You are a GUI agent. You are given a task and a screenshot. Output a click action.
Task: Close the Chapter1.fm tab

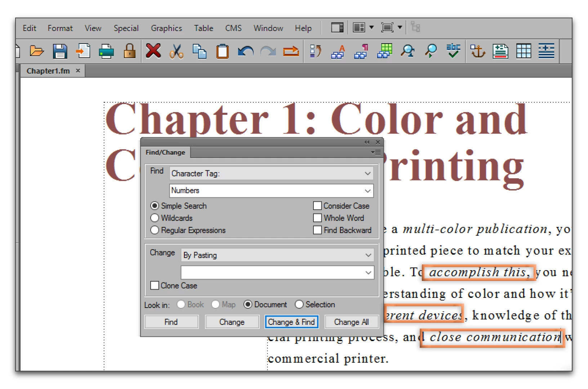[x=78, y=71]
